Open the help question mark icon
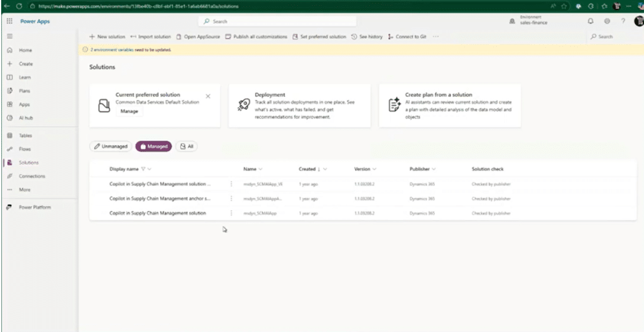The image size is (644, 332). [623, 21]
